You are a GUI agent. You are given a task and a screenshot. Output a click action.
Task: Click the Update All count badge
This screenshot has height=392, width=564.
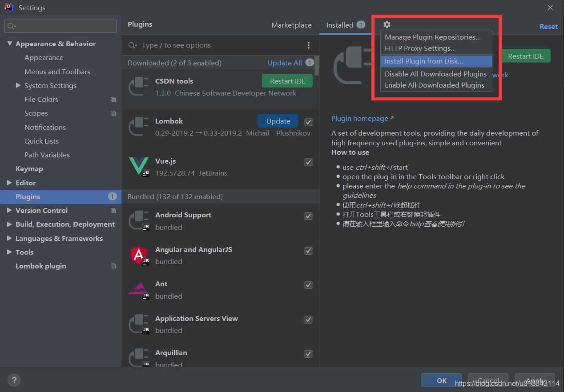pyautogui.click(x=310, y=63)
